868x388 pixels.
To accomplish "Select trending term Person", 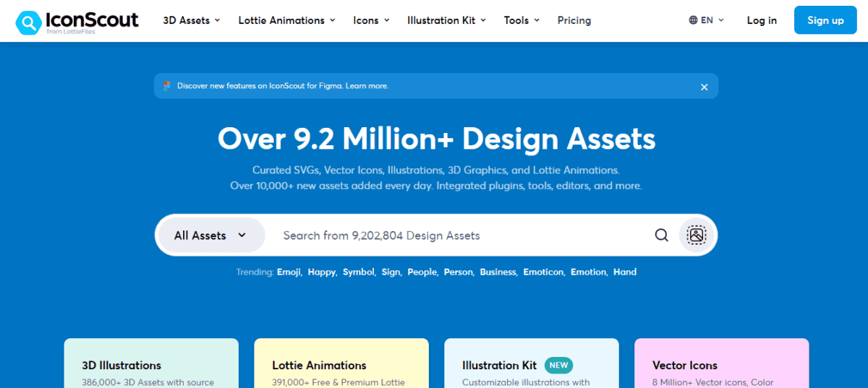I will click(x=459, y=272).
